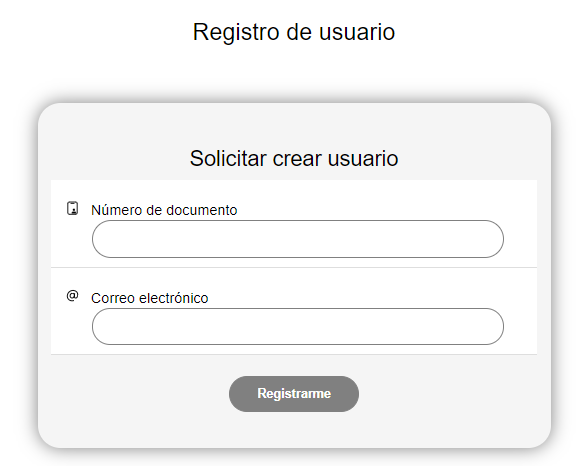Click the Solicitar crear usuario heading
This screenshot has width=578, height=466.
[x=294, y=159]
